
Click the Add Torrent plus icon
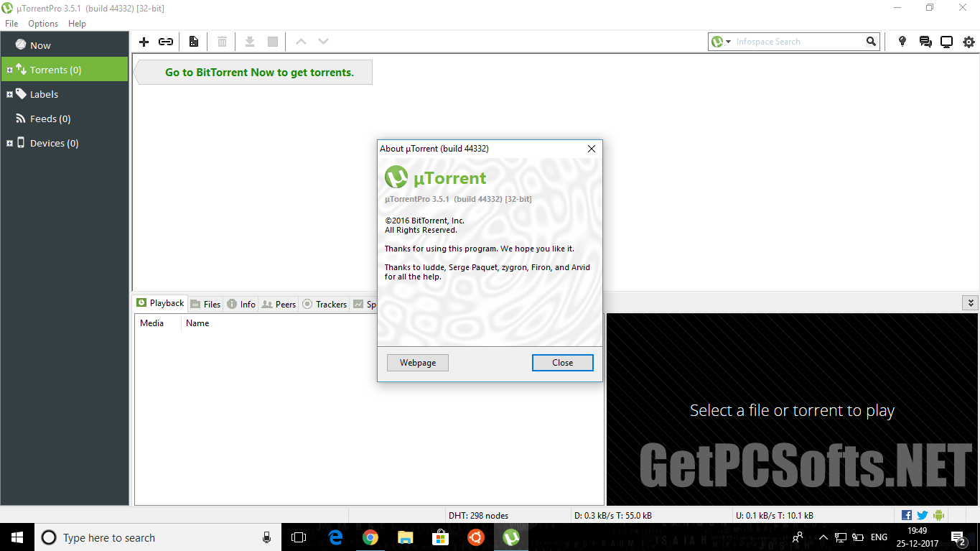[144, 42]
